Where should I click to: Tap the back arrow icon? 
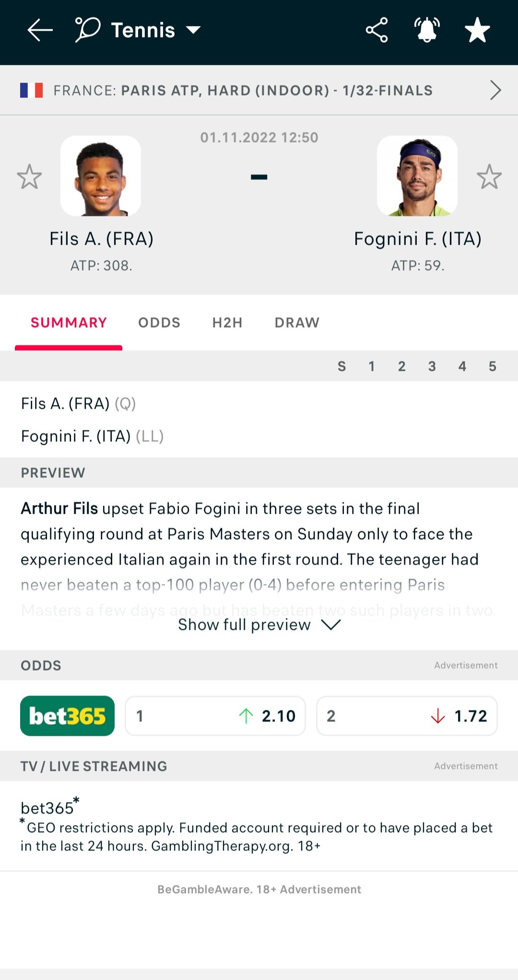[40, 30]
